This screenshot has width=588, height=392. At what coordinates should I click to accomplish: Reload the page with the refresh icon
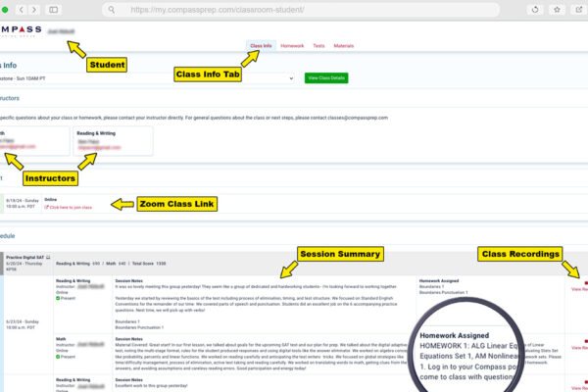[x=535, y=10]
